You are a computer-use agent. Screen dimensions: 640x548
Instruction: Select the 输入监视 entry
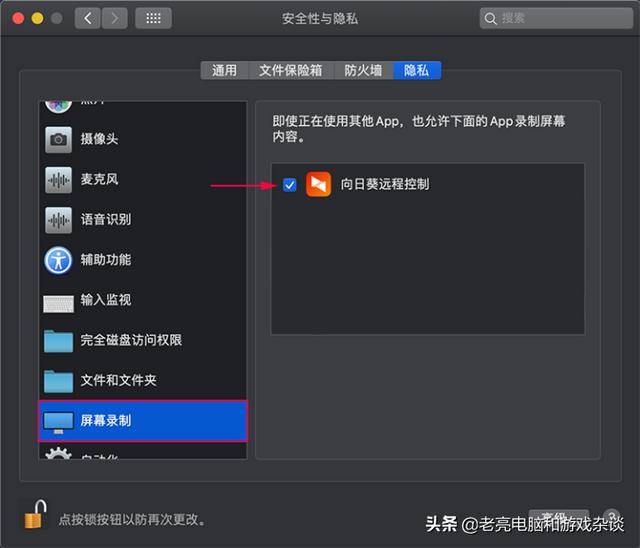(x=106, y=300)
